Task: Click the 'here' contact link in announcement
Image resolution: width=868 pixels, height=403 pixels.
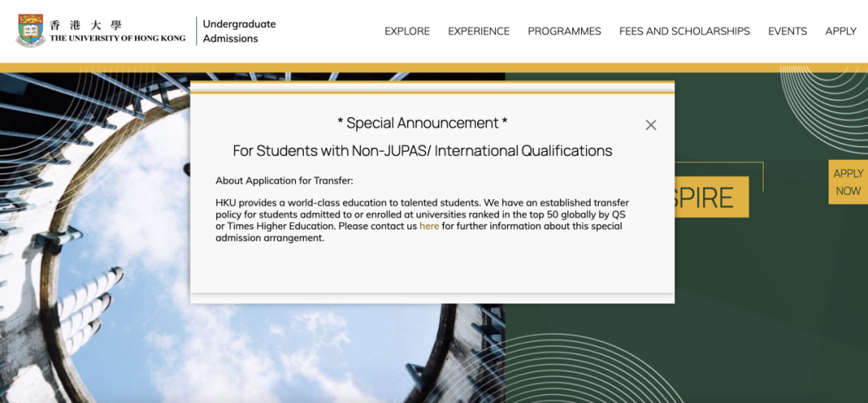Action: tap(429, 226)
